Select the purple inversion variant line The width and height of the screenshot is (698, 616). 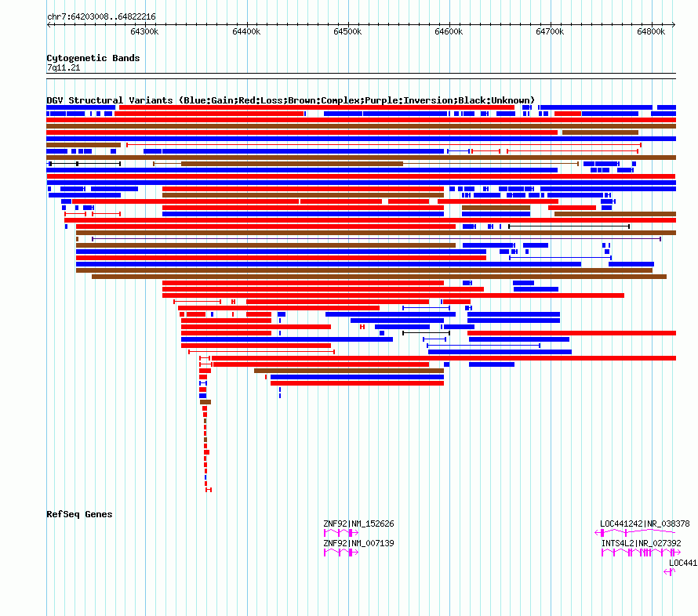[376, 239]
